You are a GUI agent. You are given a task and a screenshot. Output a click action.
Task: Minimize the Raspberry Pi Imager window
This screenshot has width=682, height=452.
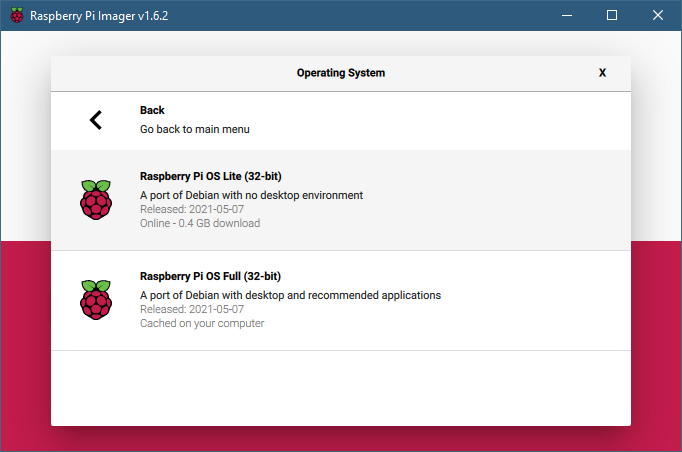pos(567,15)
